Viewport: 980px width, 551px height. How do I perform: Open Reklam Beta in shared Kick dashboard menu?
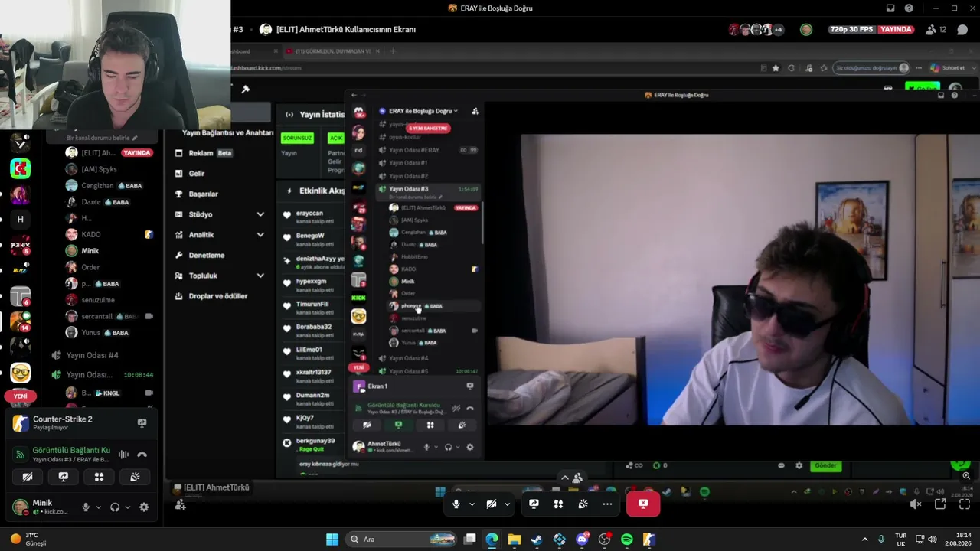tap(210, 153)
